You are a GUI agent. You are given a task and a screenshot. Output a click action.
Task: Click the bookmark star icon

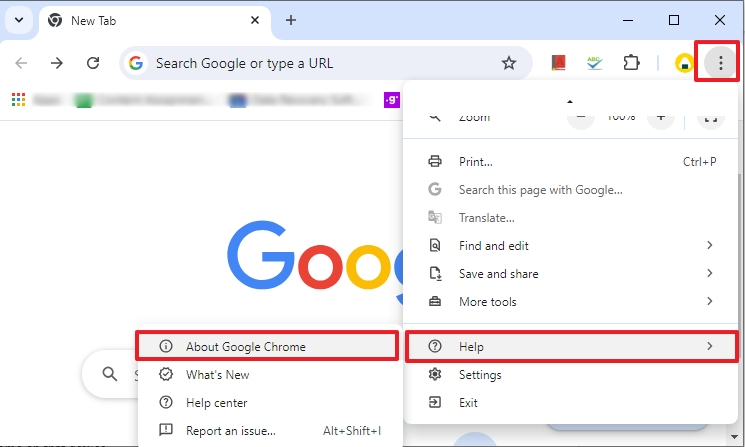click(x=509, y=63)
